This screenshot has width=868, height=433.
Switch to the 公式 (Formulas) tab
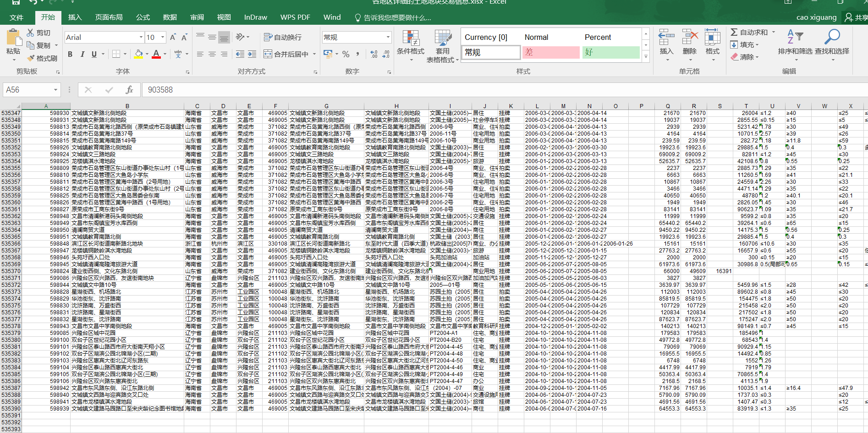[x=143, y=17]
